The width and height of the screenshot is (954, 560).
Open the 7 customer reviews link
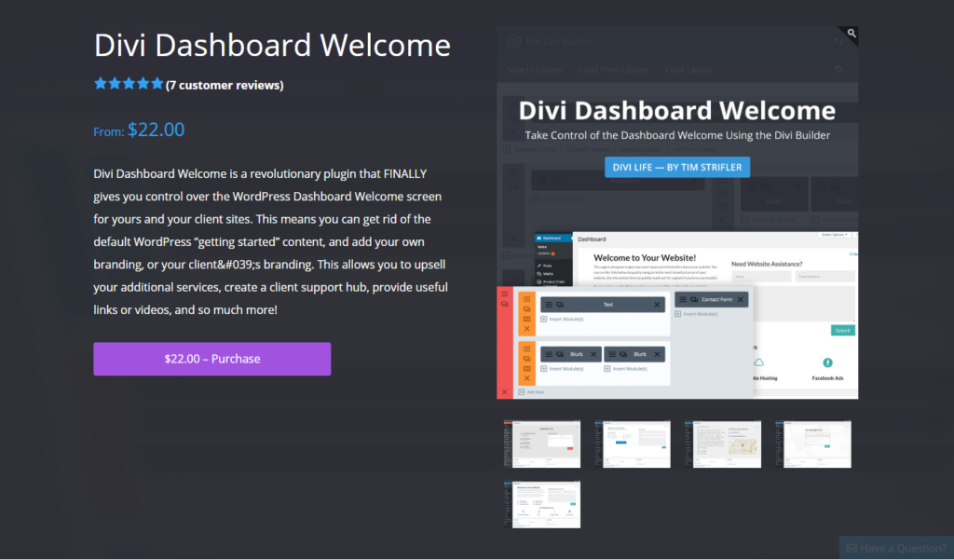[225, 85]
